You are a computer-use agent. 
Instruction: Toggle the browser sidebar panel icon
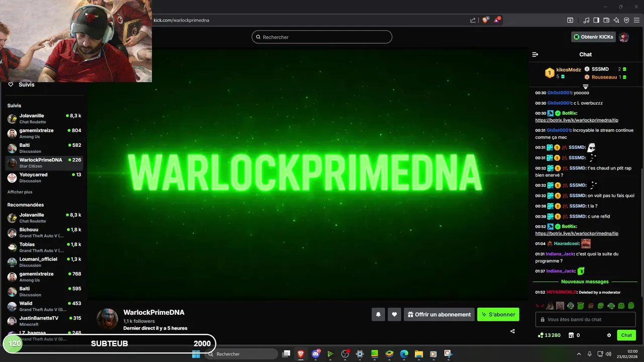coord(596,20)
